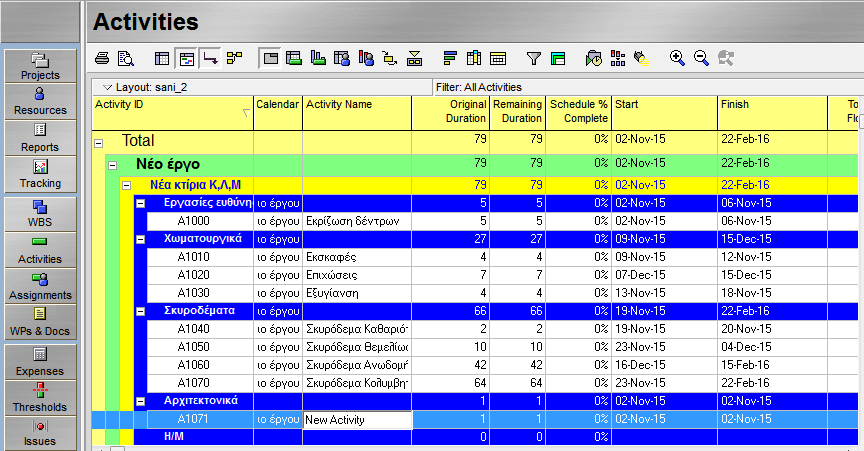Click the Schedule % Complete column header

pos(579,112)
